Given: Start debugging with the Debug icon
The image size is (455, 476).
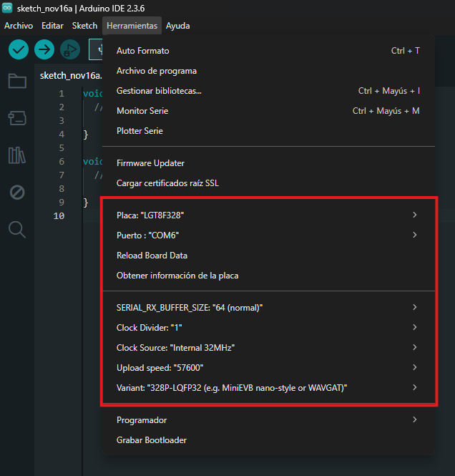Looking at the screenshot, I should (x=70, y=49).
